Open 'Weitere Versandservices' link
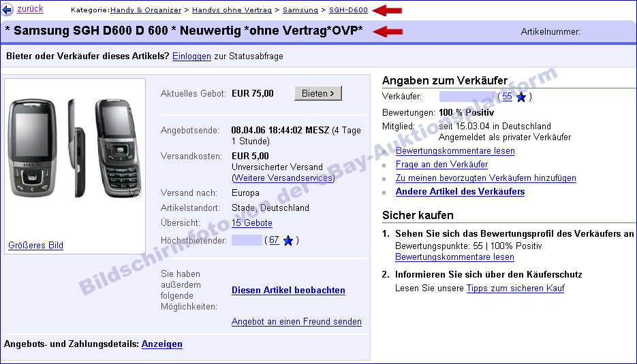The height and width of the screenshot is (364, 637). (x=283, y=178)
